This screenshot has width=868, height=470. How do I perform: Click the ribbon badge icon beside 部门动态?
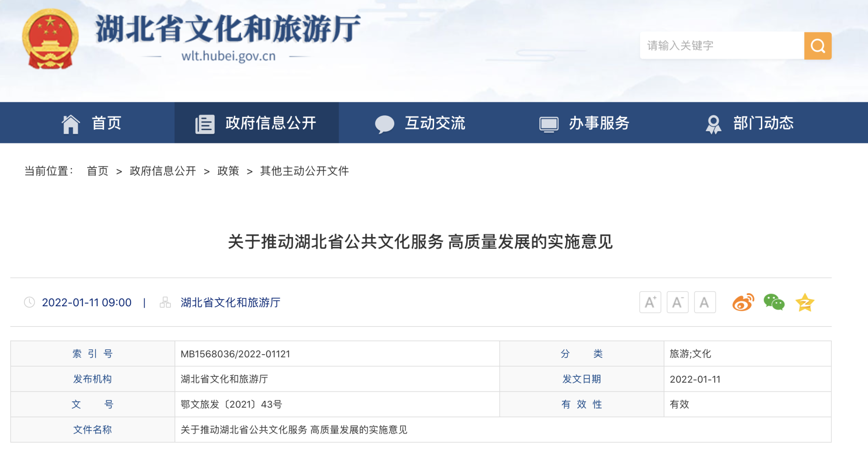pyautogui.click(x=713, y=124)
